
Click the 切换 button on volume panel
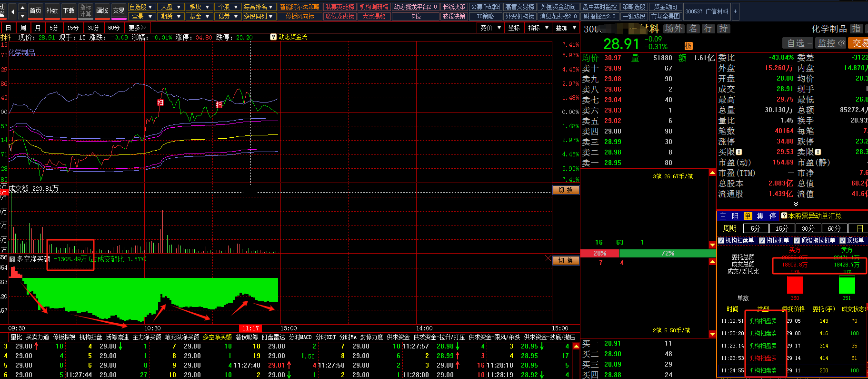[566, 190]
